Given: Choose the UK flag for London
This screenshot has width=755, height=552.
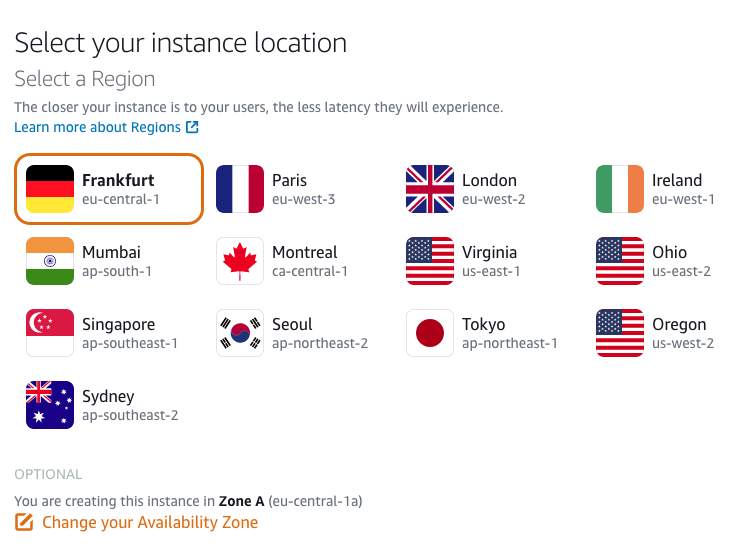Looking at the screenshot, I should [x=430, y=189].
